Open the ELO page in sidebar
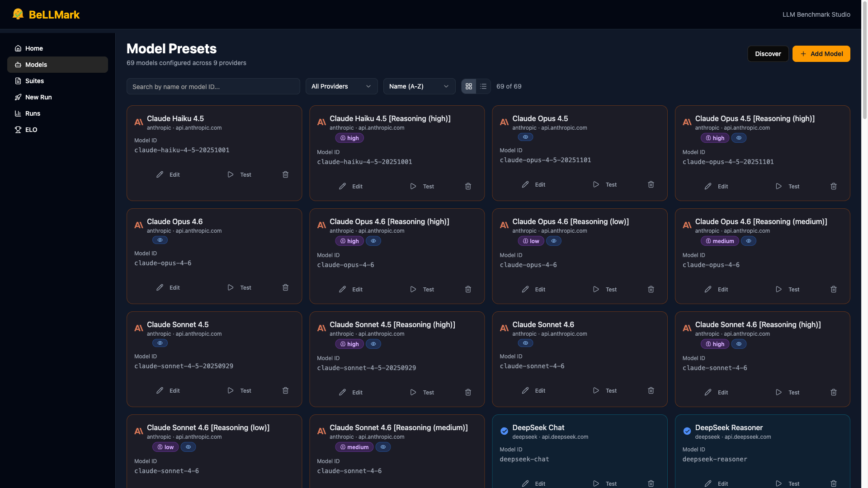The height and width of the screenshot is (488, 868). coord(31,130)
